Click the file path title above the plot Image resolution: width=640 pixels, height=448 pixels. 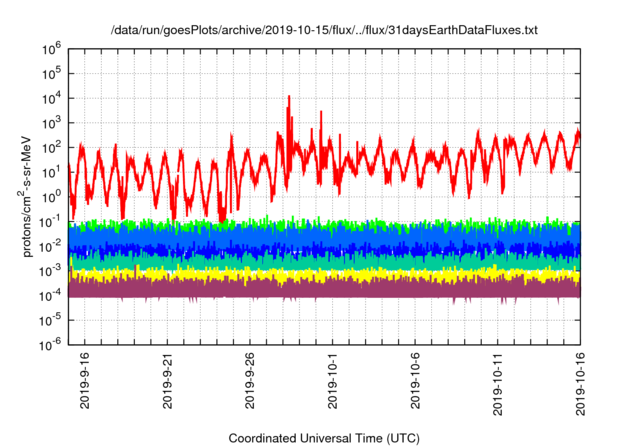tap(323, 31)
